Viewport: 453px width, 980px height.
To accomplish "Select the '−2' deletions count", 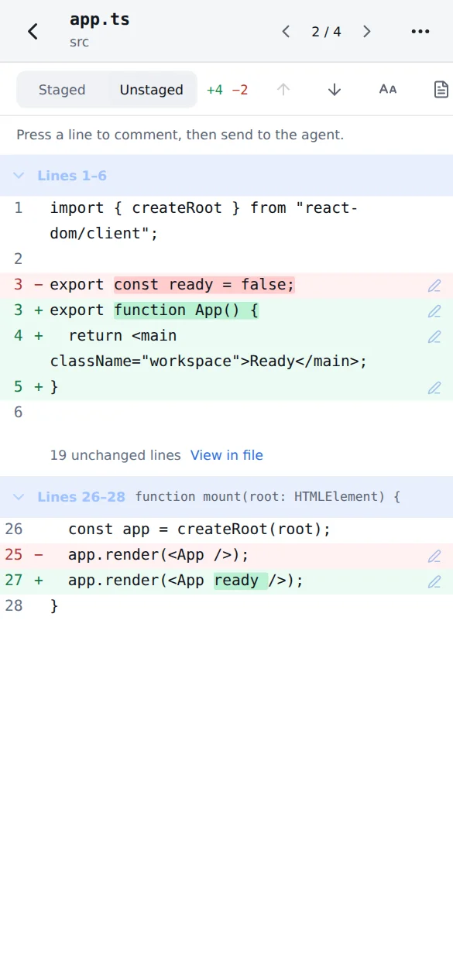I will click(240, 90).
